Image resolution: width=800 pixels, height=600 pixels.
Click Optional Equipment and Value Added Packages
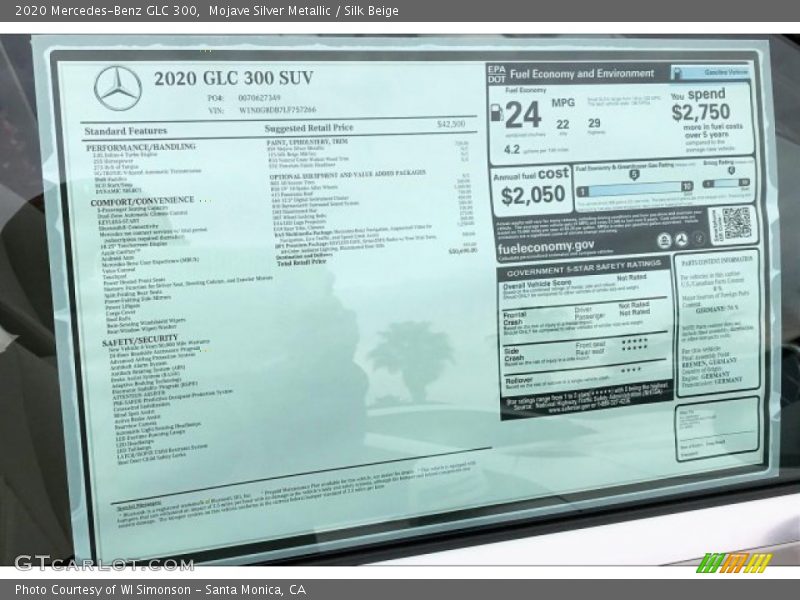(x=347, y=174)
